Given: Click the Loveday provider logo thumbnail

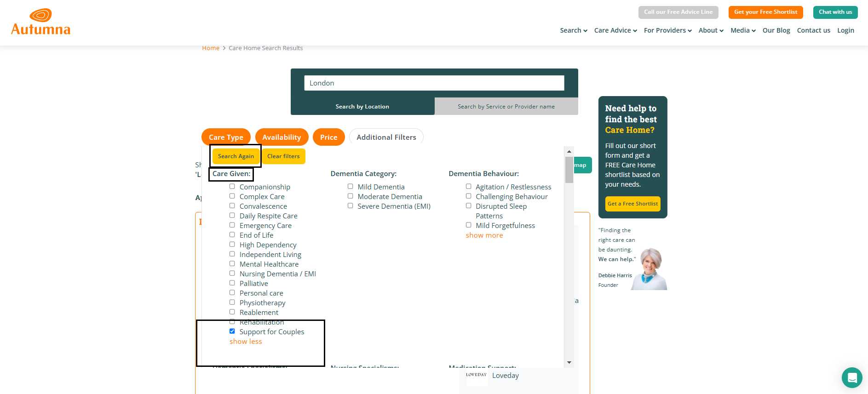Looking at the screenshot, I should tap(476, 376).
